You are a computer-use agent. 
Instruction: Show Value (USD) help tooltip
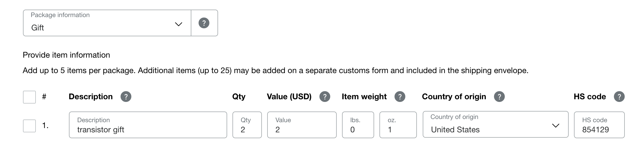[325, 97]
